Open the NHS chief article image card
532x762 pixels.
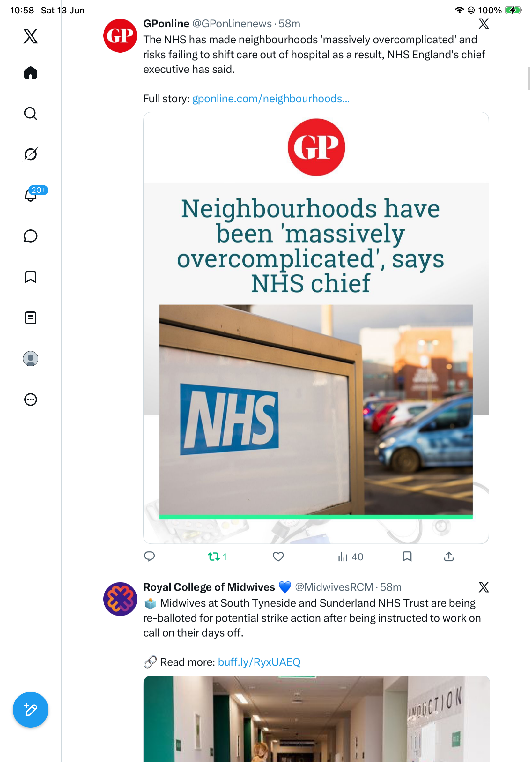point(316,328)
